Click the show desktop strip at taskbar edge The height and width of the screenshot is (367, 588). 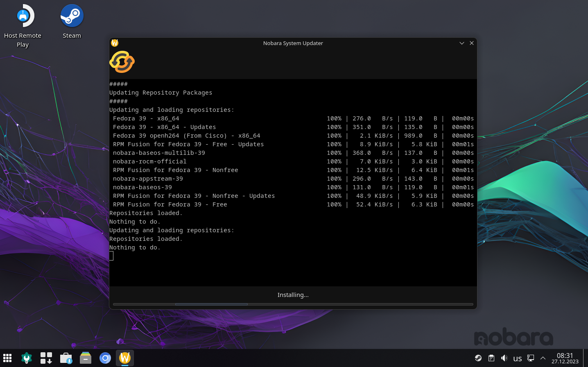pos(586,358)
